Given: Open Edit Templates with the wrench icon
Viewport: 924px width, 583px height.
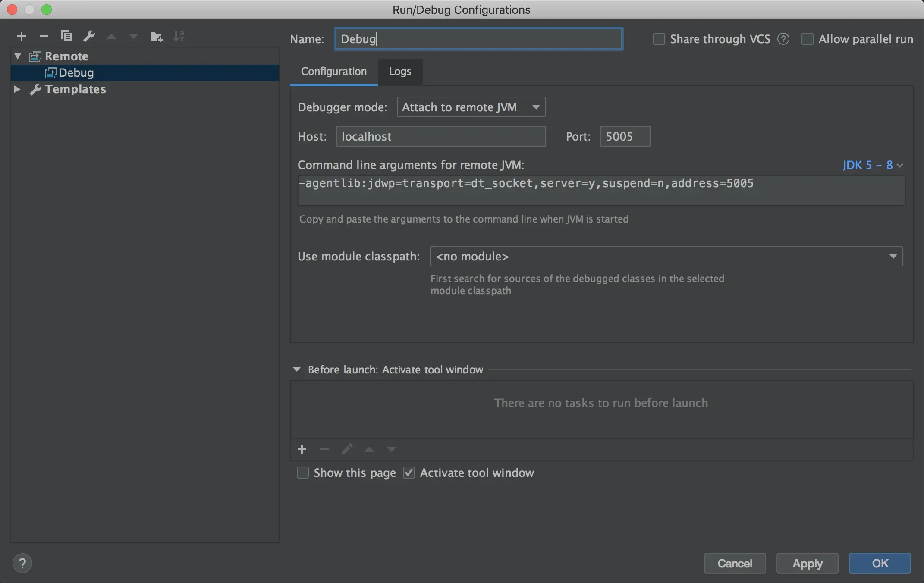Looking at the screenshot, I should tap(89, 36).
